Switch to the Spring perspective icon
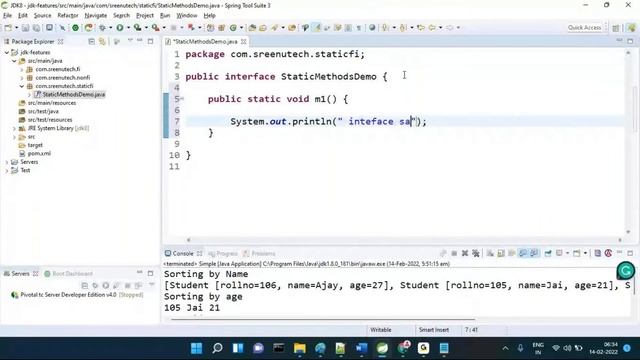Image resolution: width=640 pixels, height=360 pixels. click(631, 28)
